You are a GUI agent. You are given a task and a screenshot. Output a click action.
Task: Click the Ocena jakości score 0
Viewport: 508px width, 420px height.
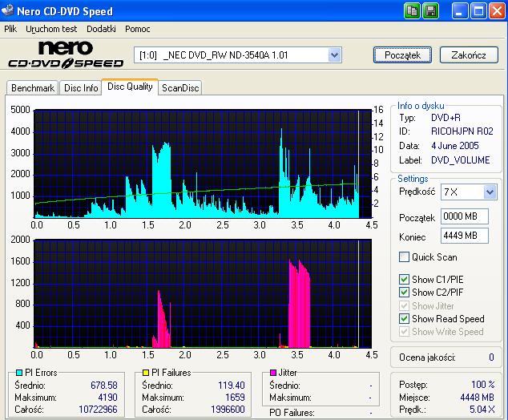pos(491,357)
